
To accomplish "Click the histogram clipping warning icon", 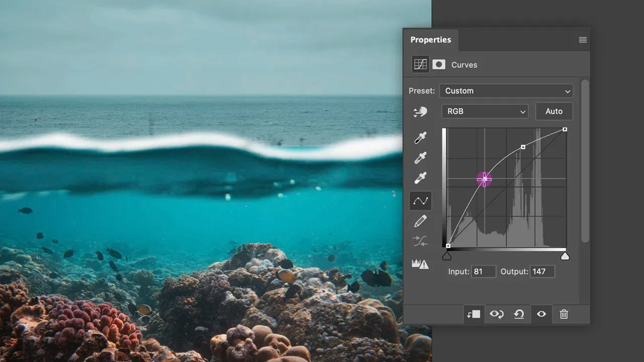I will tap(420, 263).
